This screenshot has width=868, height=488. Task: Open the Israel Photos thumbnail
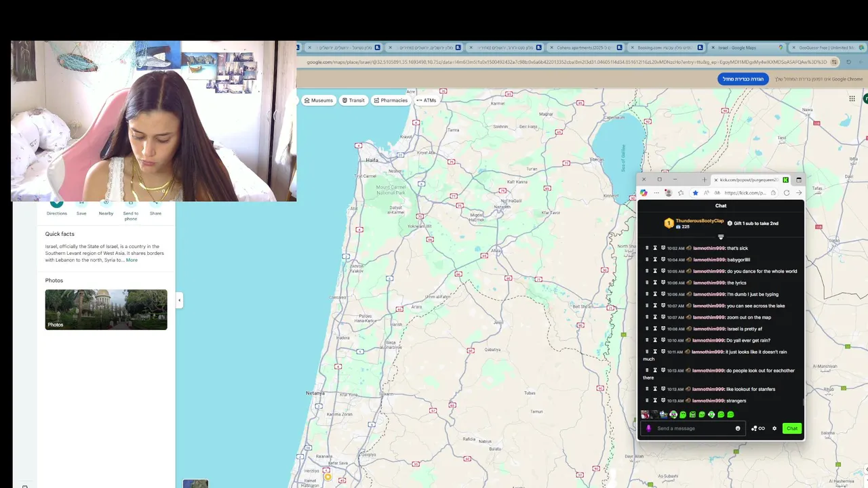(106, 310)
